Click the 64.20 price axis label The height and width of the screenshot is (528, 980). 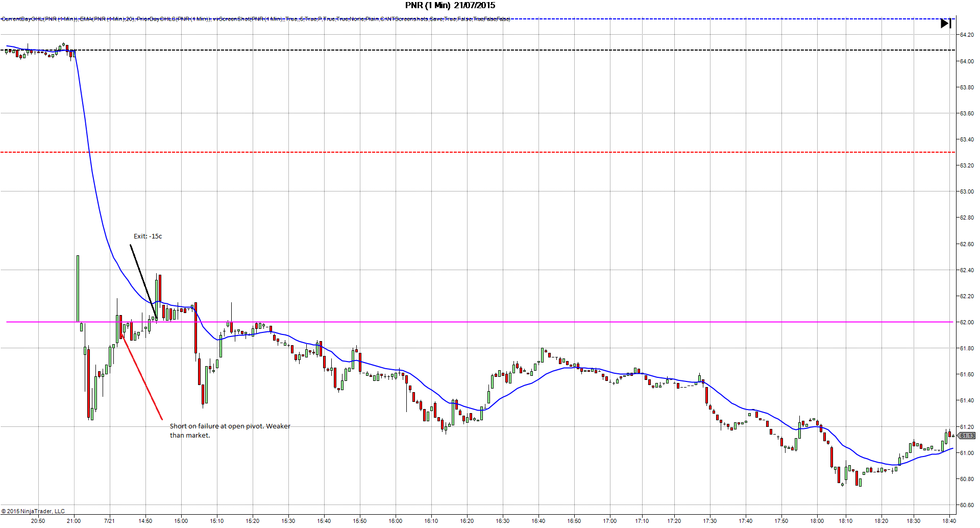tap(967, 35)
